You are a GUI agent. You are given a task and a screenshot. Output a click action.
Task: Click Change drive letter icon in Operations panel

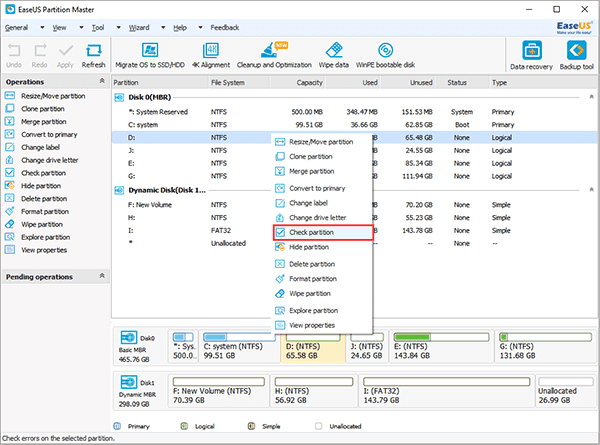coord(10,160)
